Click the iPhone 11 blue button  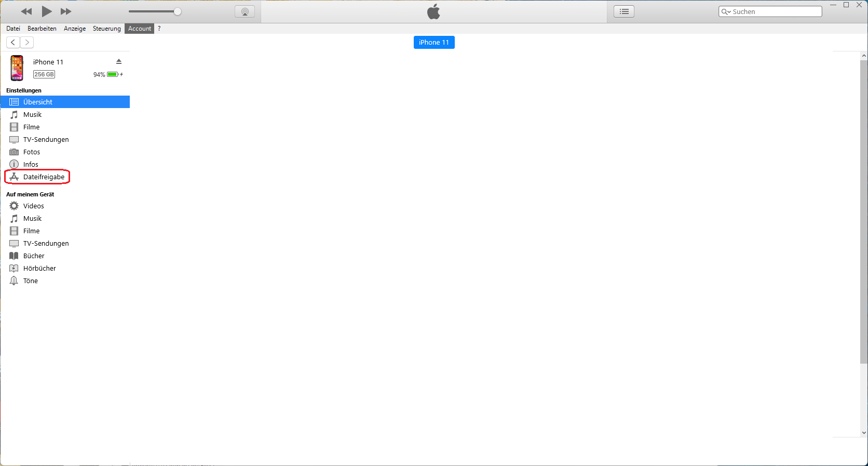click(x=434, y=43)
